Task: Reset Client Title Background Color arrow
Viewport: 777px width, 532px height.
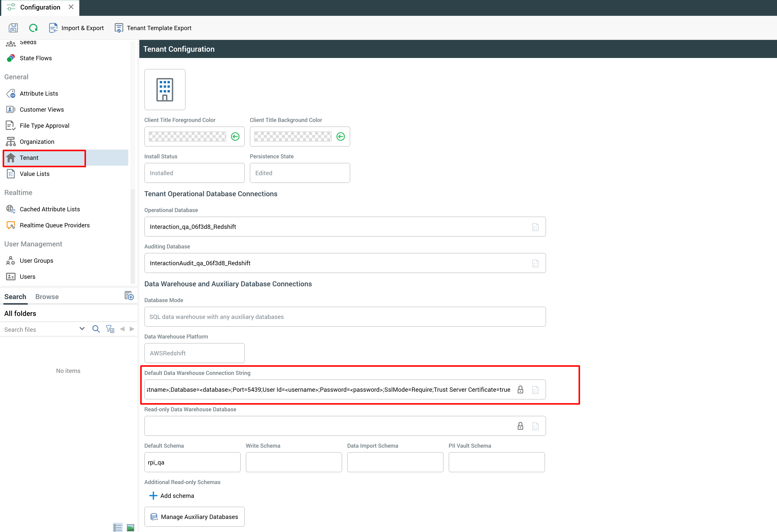Action: pyautogui.click(x=340, y=136)
